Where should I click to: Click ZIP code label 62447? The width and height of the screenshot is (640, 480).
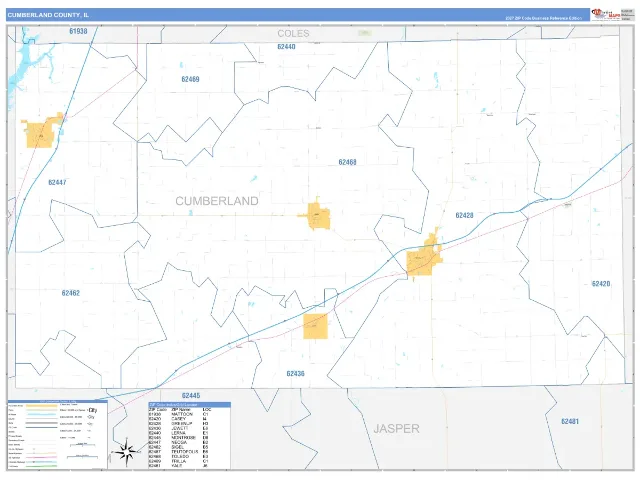57,182
